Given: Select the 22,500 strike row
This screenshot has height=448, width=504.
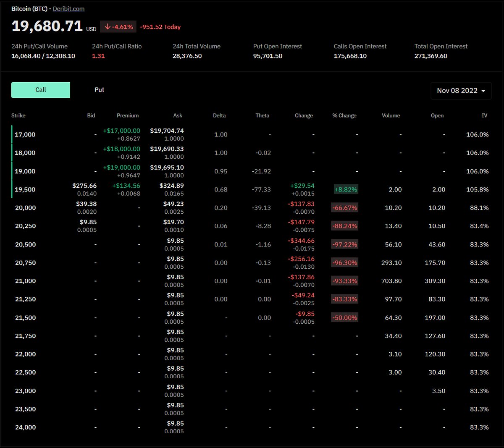Looking at the screenshot, I should click(251, 372).
